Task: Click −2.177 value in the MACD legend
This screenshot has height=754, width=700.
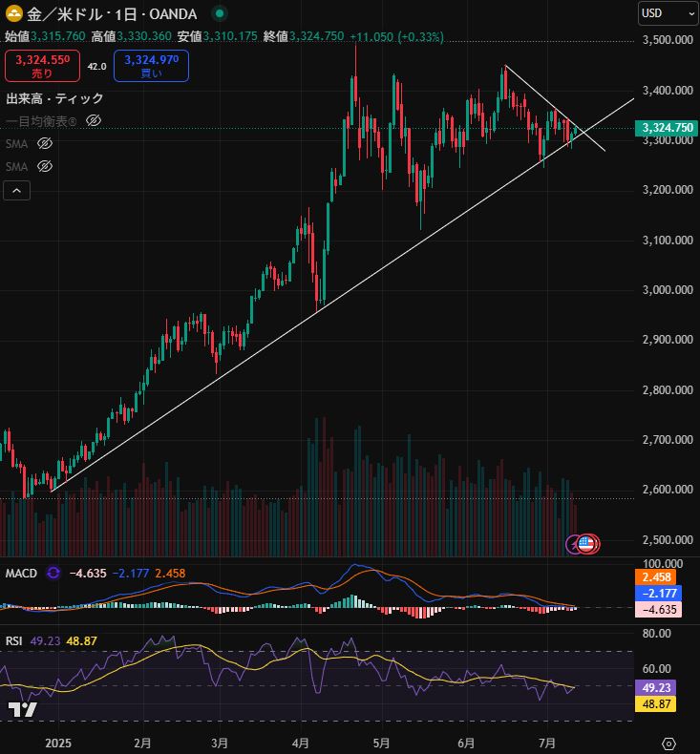Action: point(131,574)
